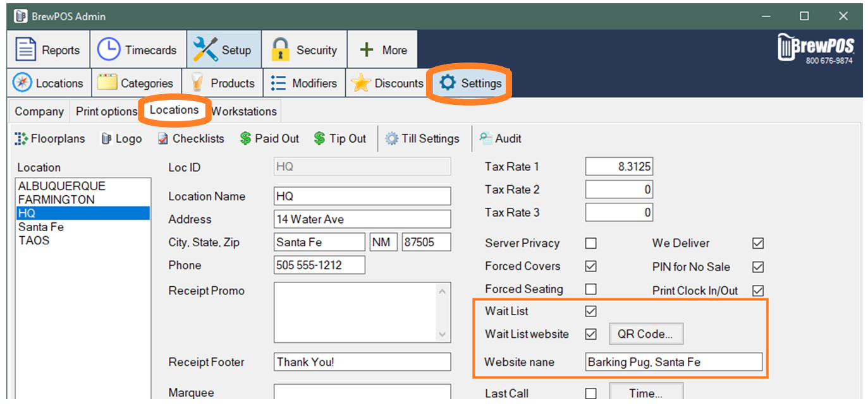Select Santa Fe in the Location list
868x408 pixels.
(x=83, y=227)
